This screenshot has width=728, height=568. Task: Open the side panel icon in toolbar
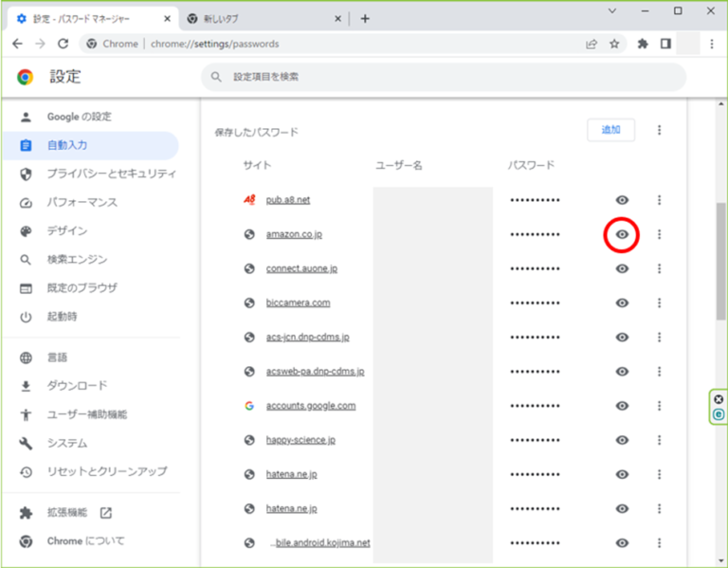tap(665, 44)
